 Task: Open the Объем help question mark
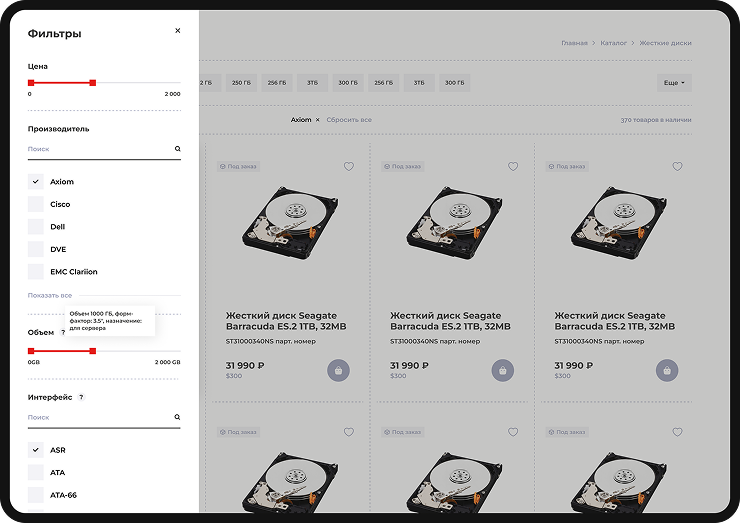tap(63, 332)
